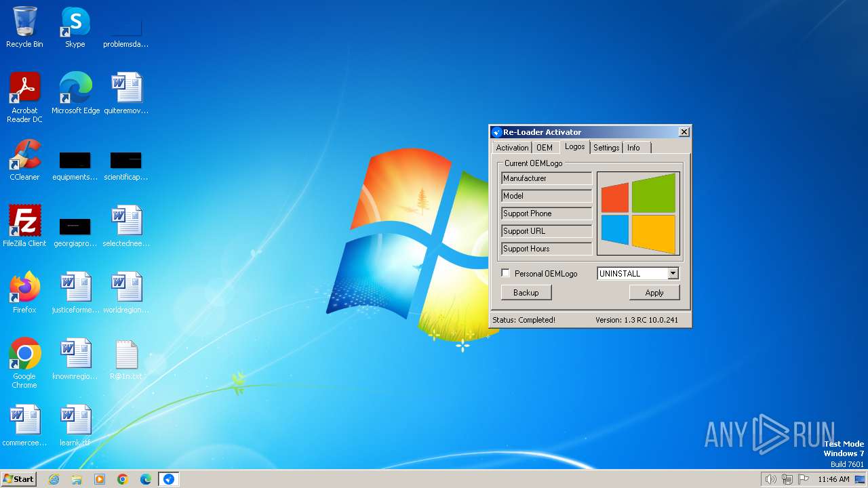Click the Action Center flag icon

[x=804, y=479]
